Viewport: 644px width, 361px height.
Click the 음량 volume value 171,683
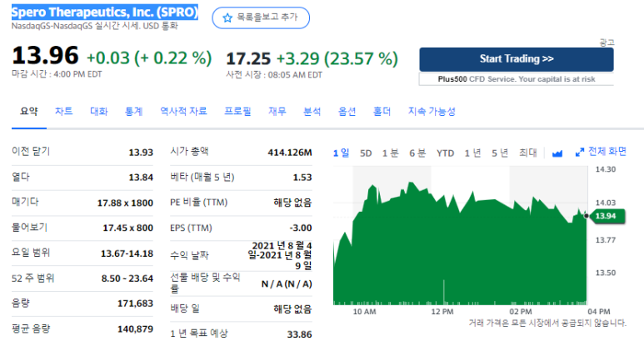tap(135, 303)
